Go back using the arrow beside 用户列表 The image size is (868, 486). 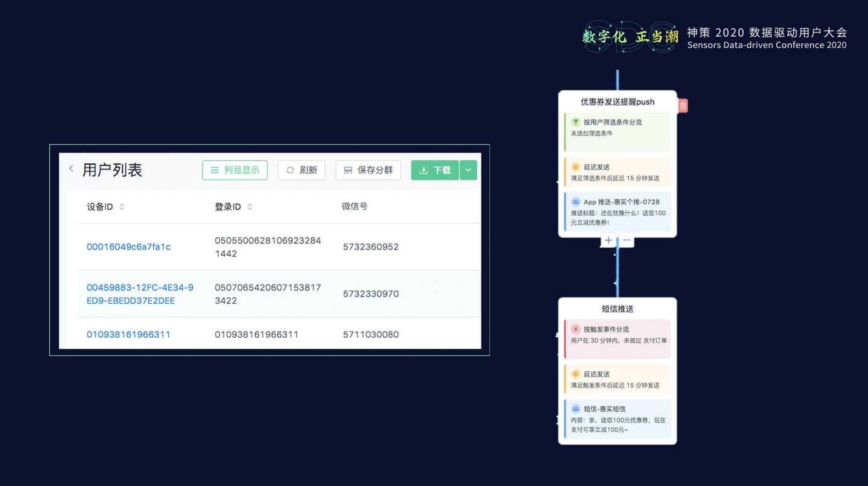point(71,169)
